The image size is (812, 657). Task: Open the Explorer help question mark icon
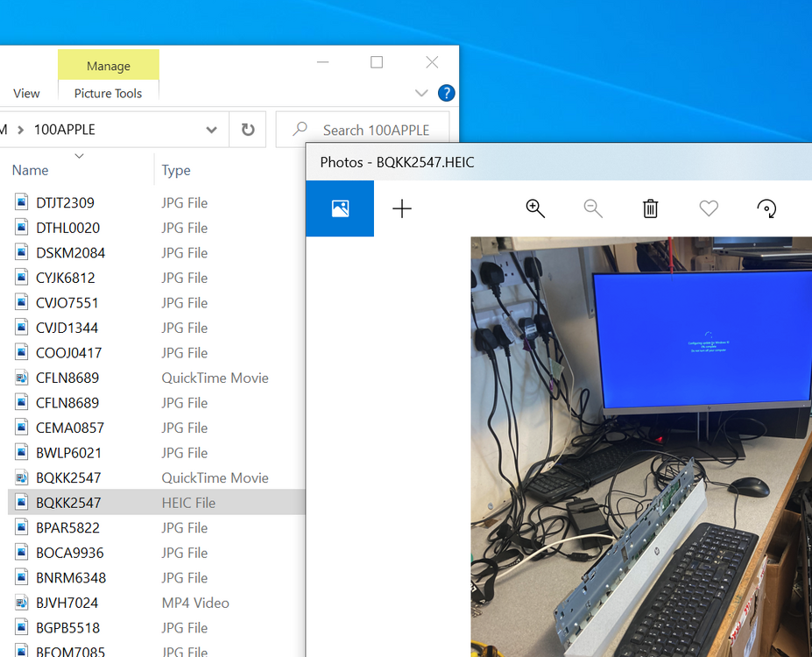point(447,93)
